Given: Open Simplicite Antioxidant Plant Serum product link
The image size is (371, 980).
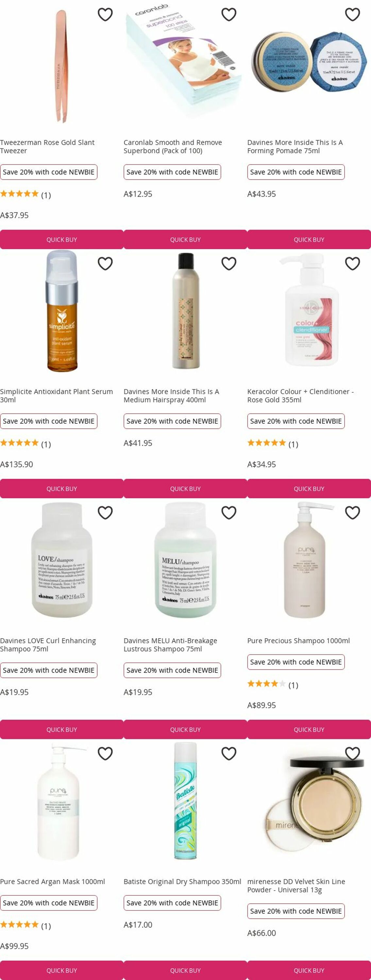Looking at the screenshot, I should coord(56,396).
